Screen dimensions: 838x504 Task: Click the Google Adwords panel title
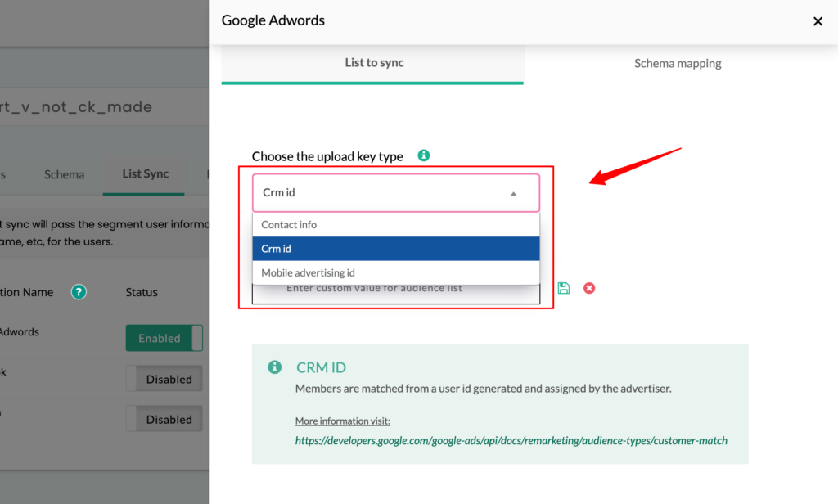click(273, 20)
